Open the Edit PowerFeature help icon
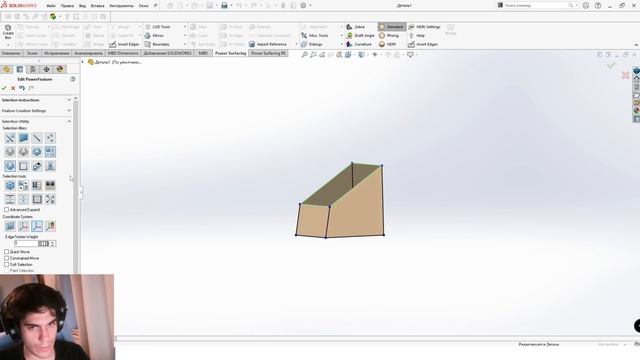This screenshot has height=360, width=640. click(73, 79)
